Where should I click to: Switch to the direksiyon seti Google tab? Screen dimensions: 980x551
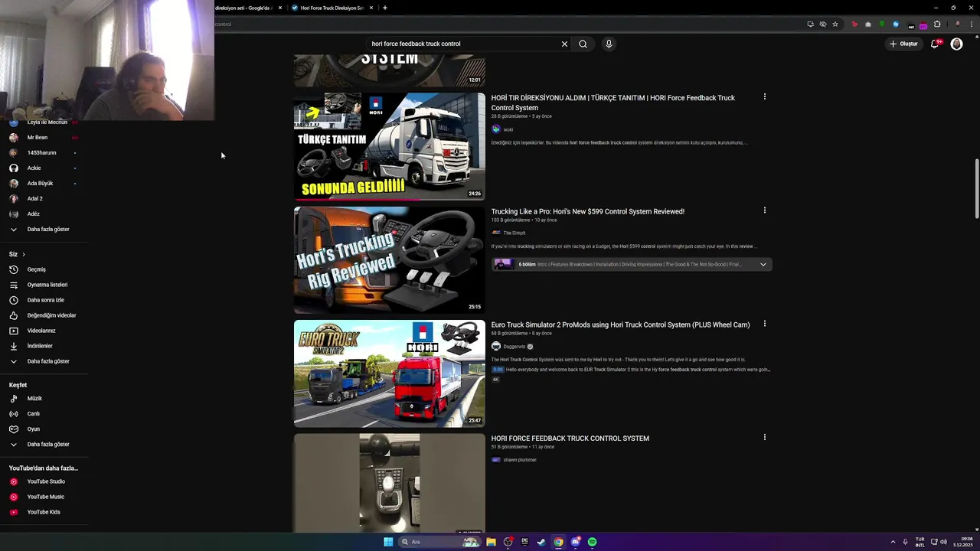click(245, 8)
